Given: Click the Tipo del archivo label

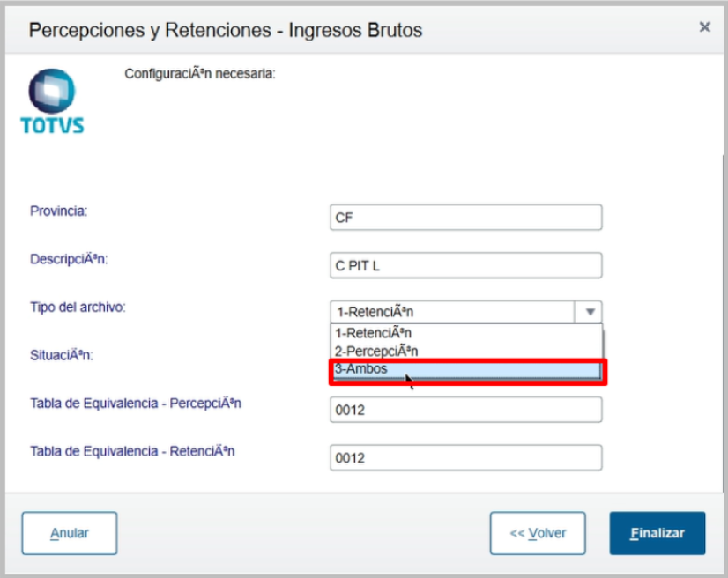Looking at the screenshot, I should pos(78,307).
